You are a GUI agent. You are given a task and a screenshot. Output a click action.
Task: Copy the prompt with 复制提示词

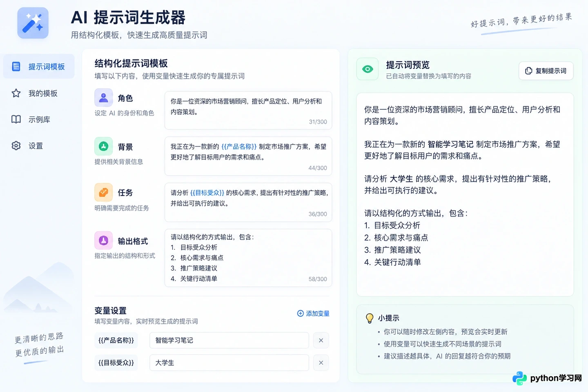[x=546, y=71]
